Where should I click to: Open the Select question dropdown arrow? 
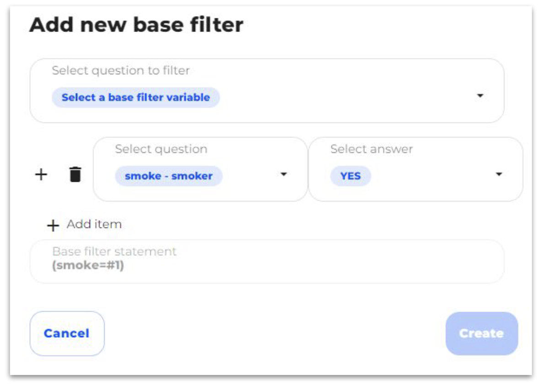(x=284, y=175)
